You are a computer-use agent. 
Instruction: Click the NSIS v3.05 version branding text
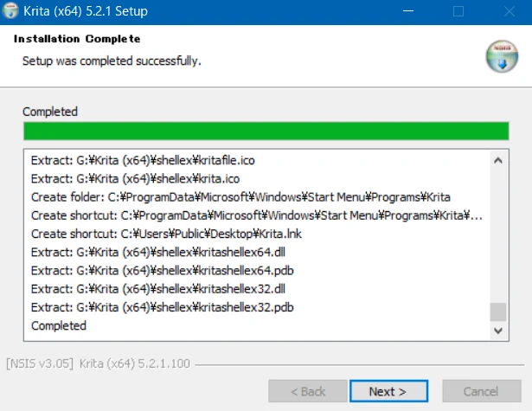[98, 363]
